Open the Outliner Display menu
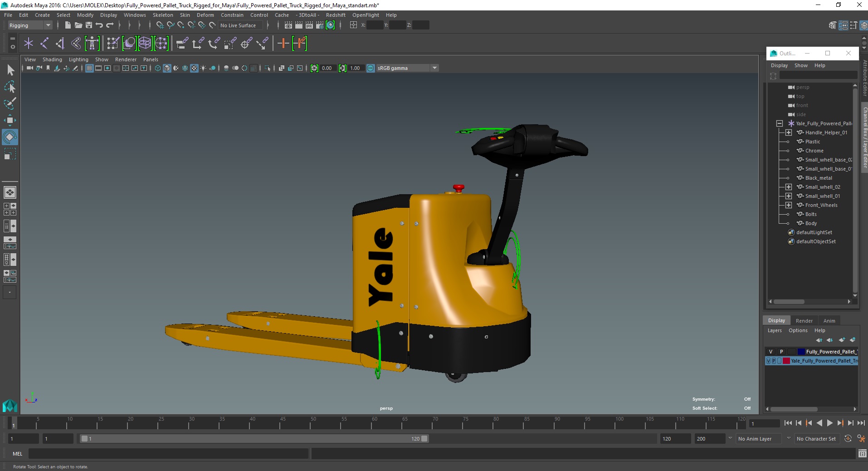Image resolution: width=868 pixels, height=471 pixels. coord(779,65)
